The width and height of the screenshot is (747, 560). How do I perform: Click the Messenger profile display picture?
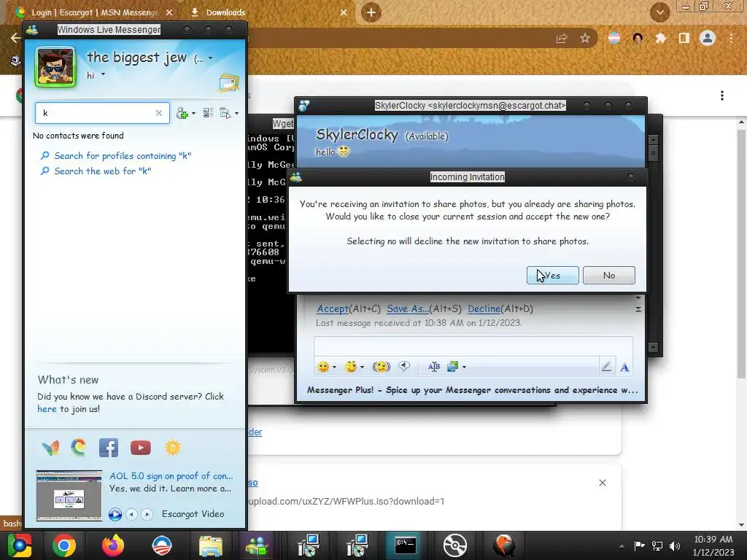55,66
